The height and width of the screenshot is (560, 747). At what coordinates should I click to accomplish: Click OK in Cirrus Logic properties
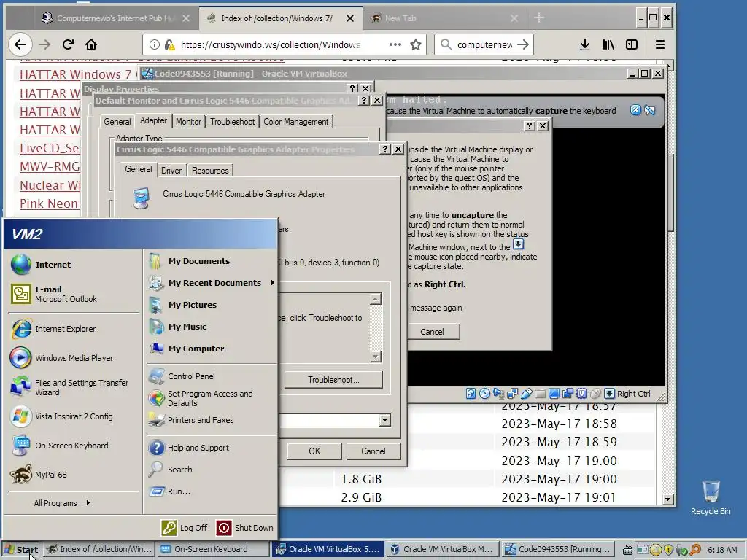(x=314, y=451)
